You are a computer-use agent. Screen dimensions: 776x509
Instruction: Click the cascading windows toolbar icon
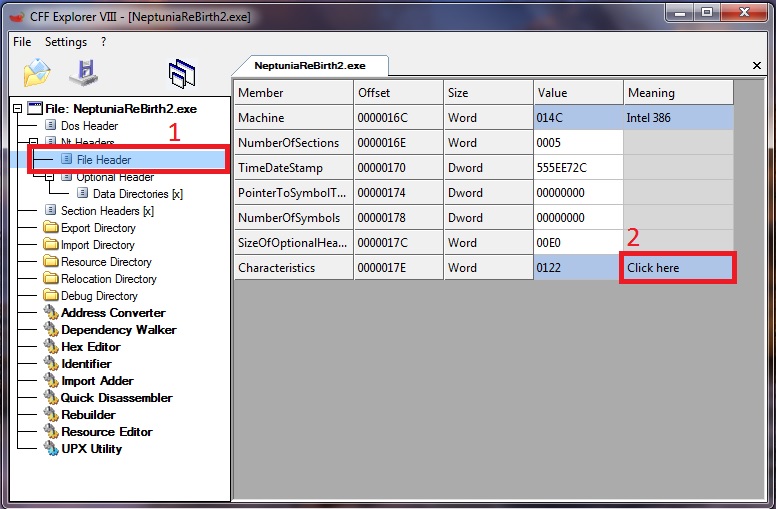tap(182, 74)
